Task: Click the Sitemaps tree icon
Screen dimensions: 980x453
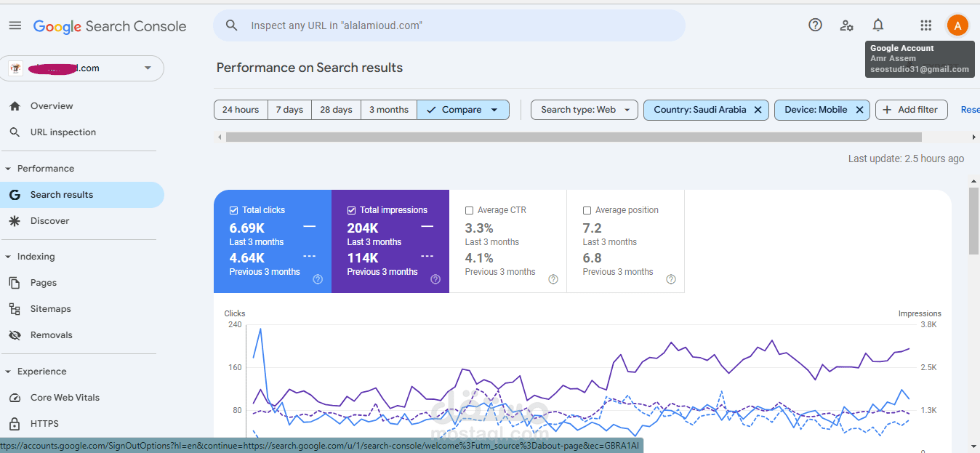Action: tap(15, 309)
